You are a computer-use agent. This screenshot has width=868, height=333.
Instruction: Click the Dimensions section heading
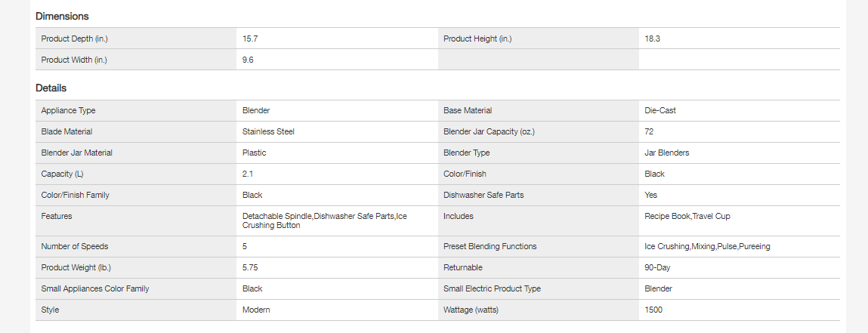[62, 16]
